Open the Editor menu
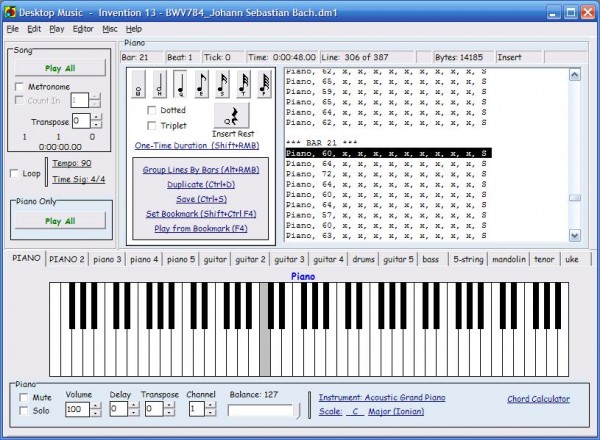This screenshot has height=440, width=600. coord(83,29)
